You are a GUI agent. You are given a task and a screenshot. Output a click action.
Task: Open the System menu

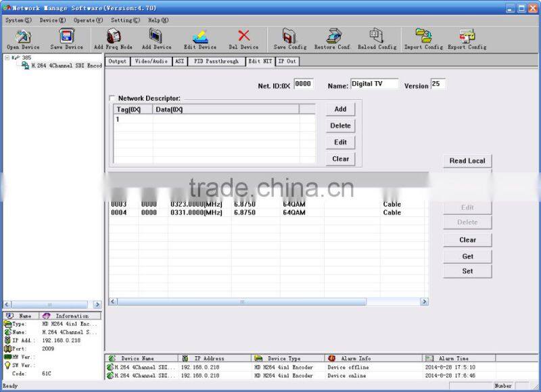click(x=14, y=20)
